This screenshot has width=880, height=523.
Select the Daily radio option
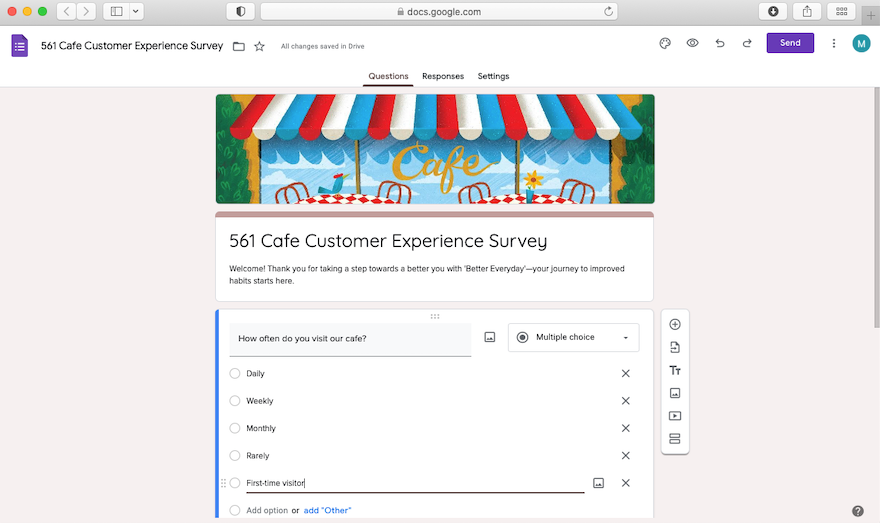[x=235, y=373]
